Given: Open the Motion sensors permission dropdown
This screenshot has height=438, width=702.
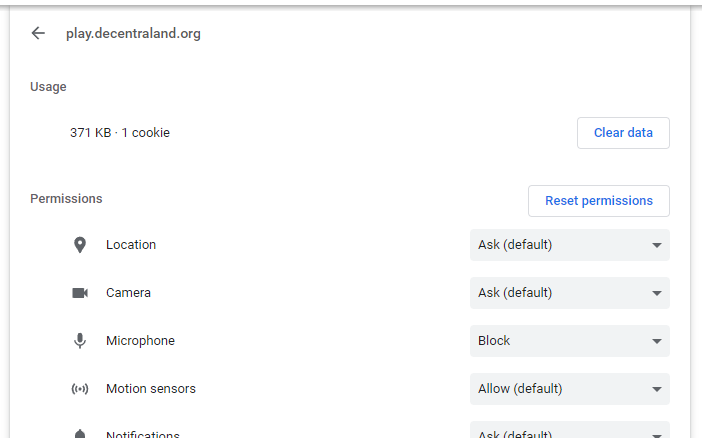Looking at the screenshot, I should point(569,389).
